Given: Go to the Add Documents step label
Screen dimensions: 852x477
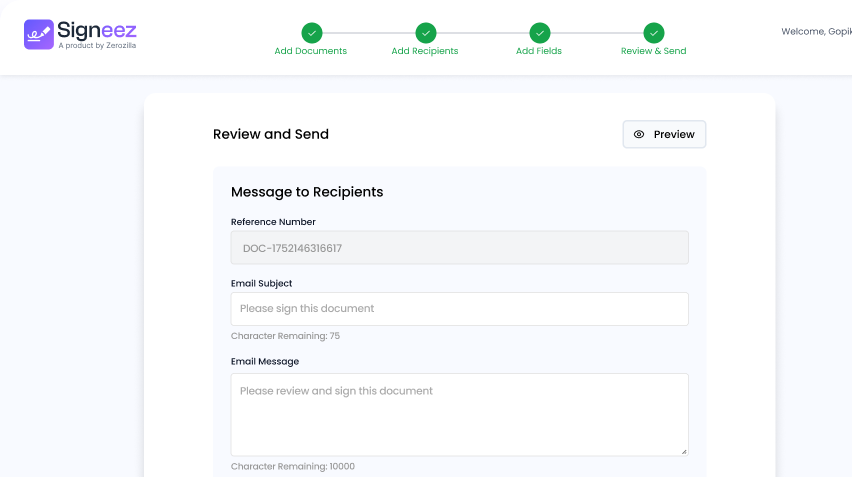Looking at the screenshot, I should 311,51.
